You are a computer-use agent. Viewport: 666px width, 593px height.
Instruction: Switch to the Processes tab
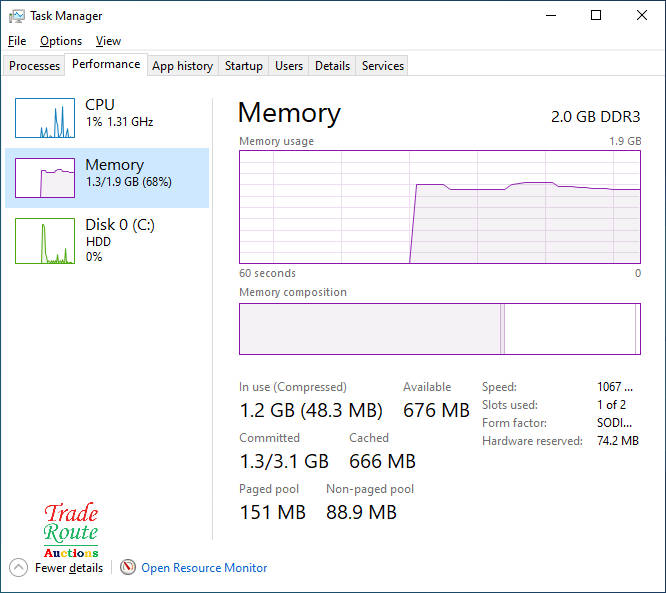(x=35, y=66)
